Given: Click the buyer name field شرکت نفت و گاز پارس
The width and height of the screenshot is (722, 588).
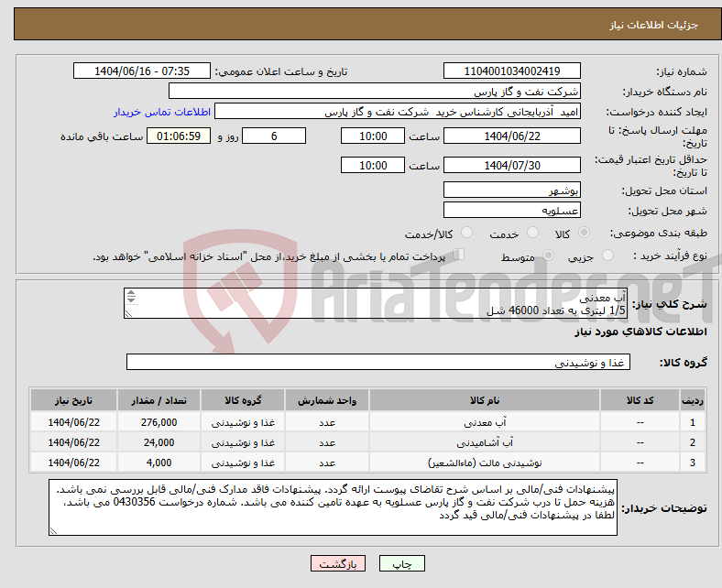Looking at the screenshot, I should tap(375, 92).
